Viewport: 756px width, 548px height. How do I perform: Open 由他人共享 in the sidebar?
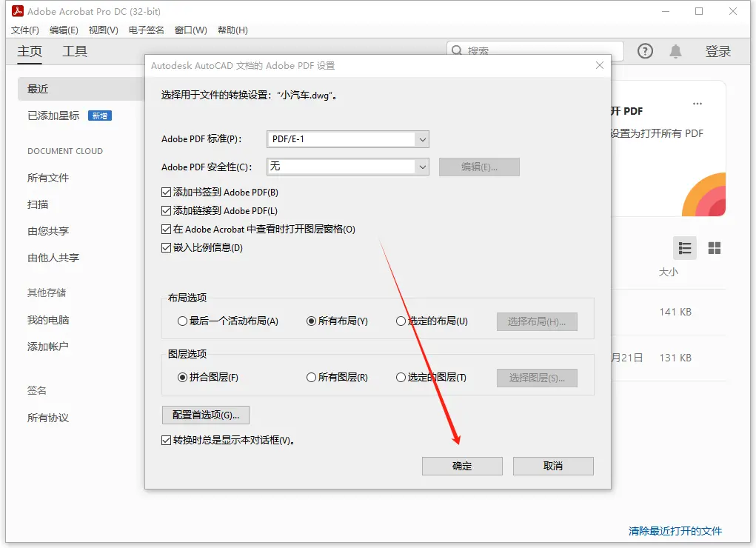pos(53,258)
